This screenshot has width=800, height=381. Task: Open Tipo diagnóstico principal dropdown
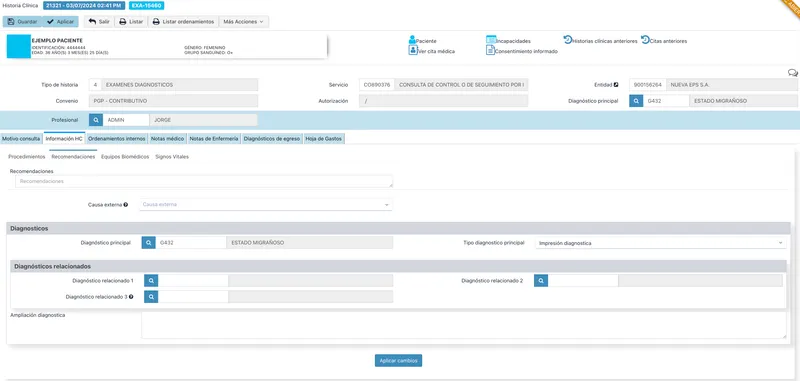[661, 243]
